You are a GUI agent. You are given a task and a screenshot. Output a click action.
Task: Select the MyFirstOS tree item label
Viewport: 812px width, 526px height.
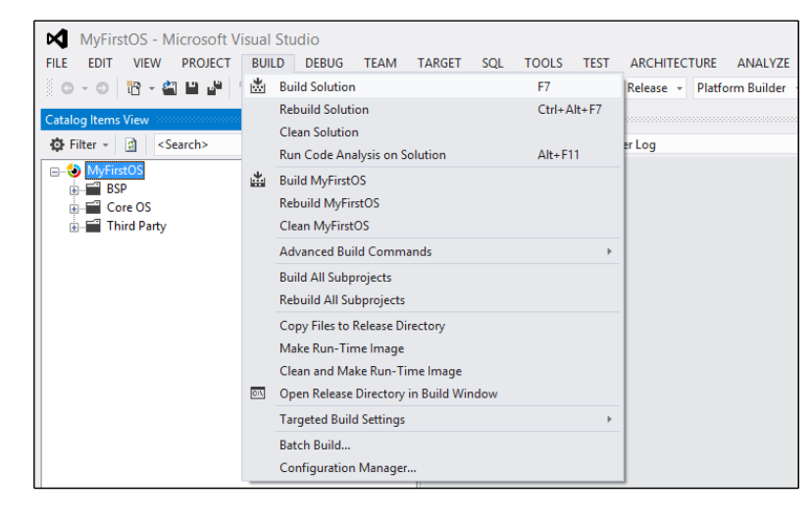[115, 171]
